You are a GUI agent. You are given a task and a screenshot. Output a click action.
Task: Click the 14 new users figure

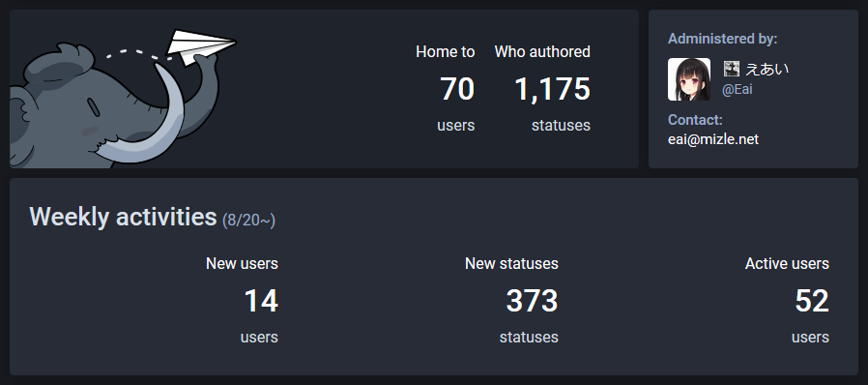coord(261,301)
